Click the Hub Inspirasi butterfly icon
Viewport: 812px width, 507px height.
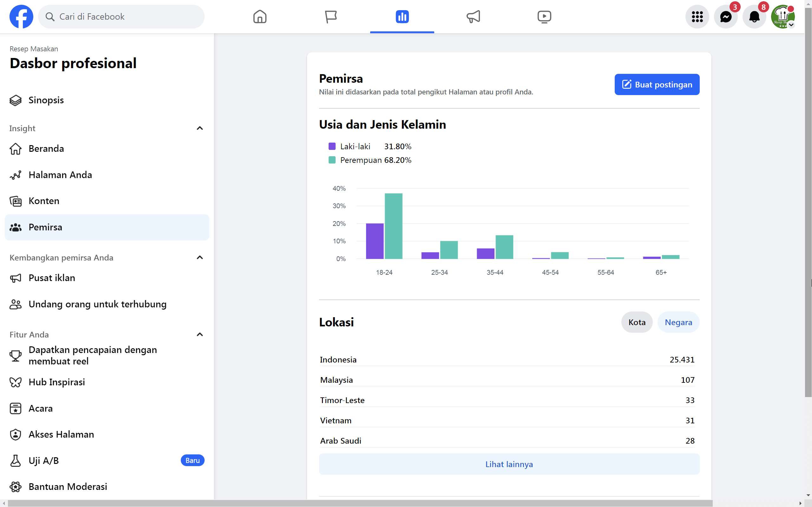click(x=15, y=382)
